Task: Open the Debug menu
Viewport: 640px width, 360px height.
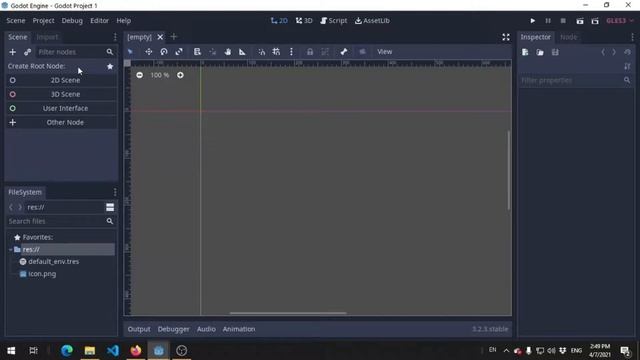Action: click(x=72, y=20)
